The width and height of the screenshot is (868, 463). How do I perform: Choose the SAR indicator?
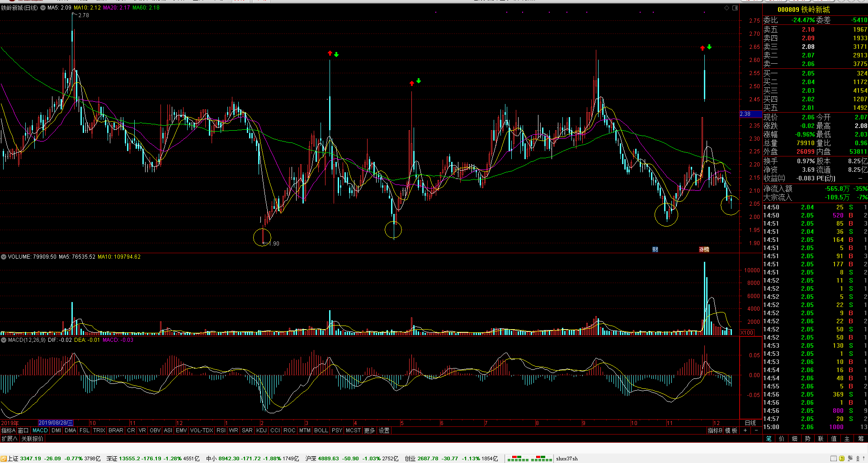(247, 430)
